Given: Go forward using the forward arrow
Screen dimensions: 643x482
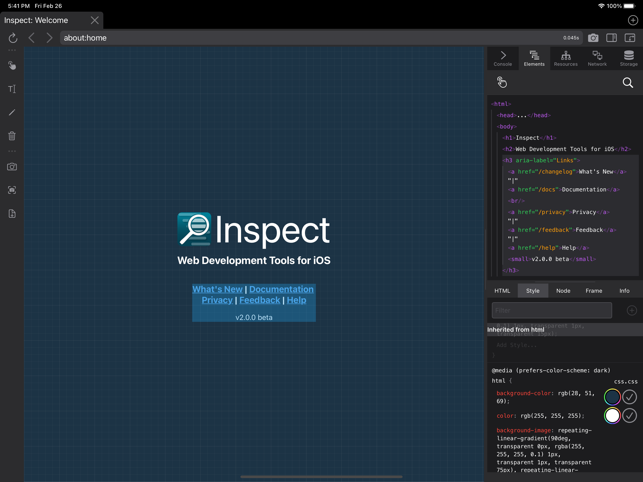Looking at the screenshot, I should (49, 38).
